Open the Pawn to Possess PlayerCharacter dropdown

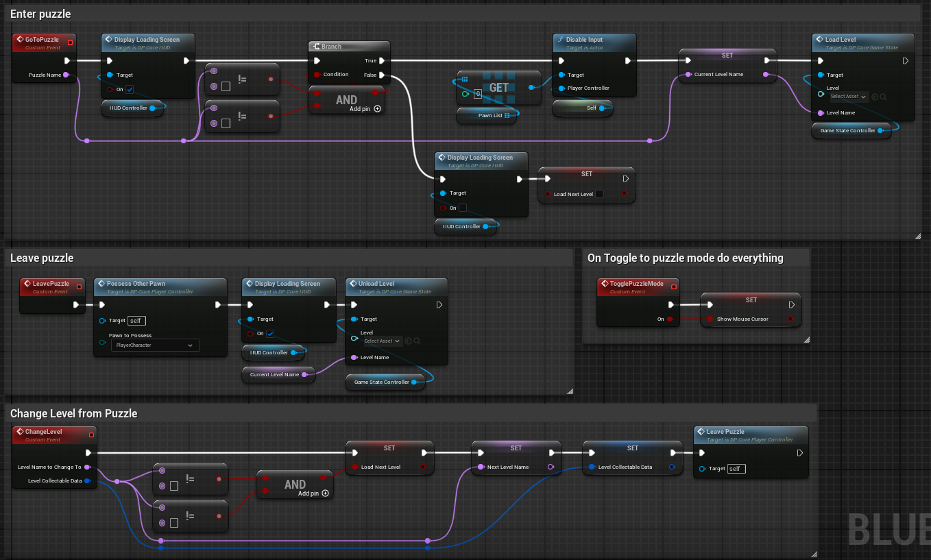[x=155, y=345]
